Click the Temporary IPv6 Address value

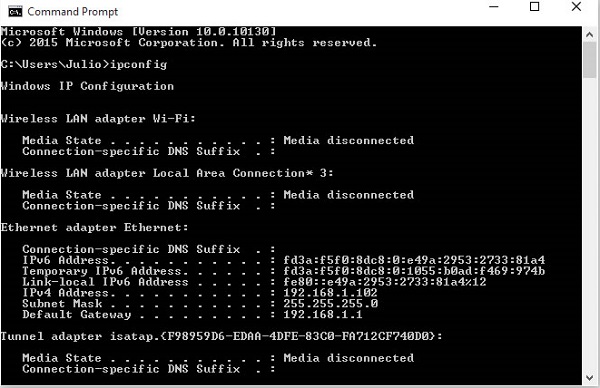pyautogui.click(x=414, y=271)
